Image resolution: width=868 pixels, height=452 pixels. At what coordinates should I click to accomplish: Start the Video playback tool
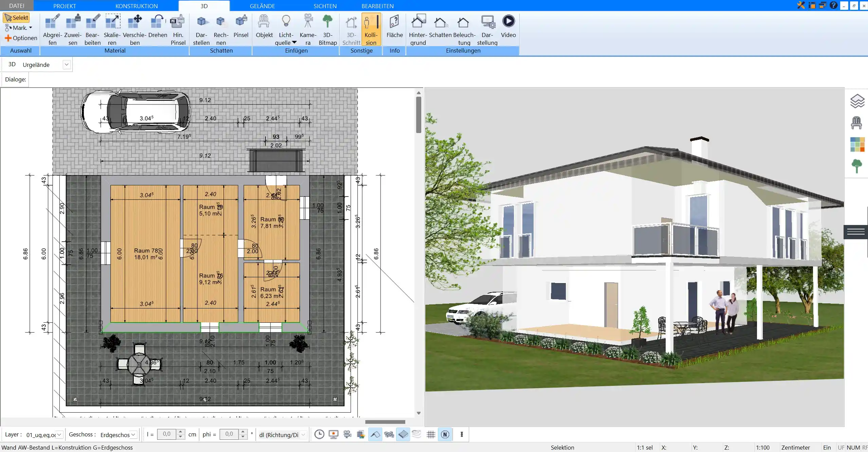tap(508, 26)
